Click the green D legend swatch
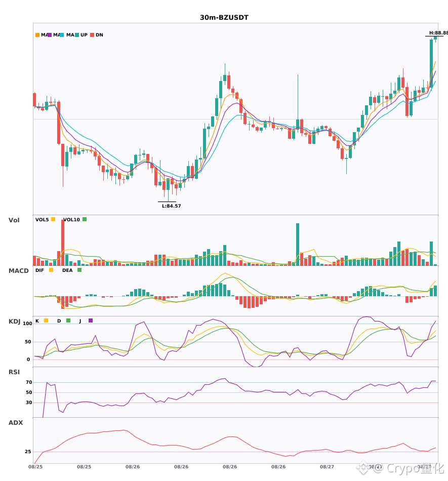448x481 pixels. pyautogui.click(x=68, y=320)
